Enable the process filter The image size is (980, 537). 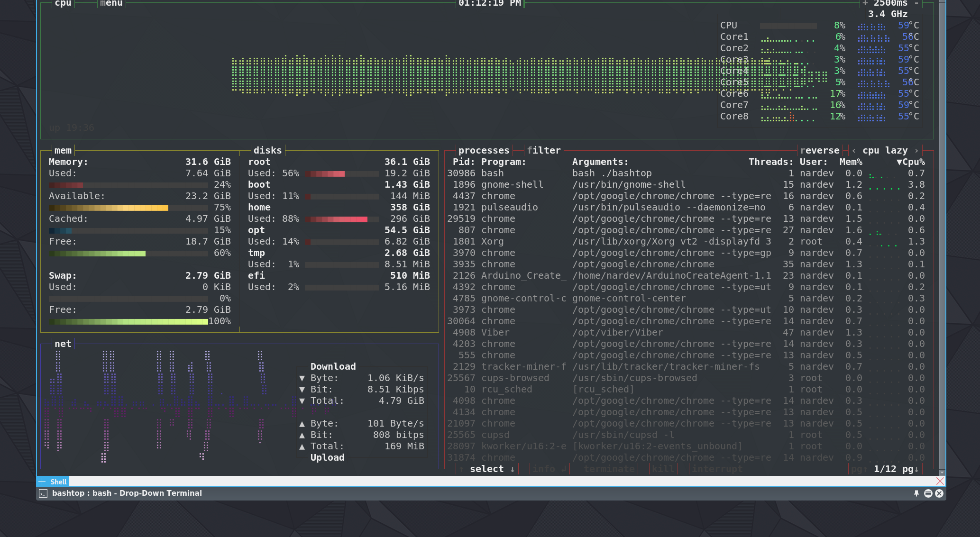point(544,150)
